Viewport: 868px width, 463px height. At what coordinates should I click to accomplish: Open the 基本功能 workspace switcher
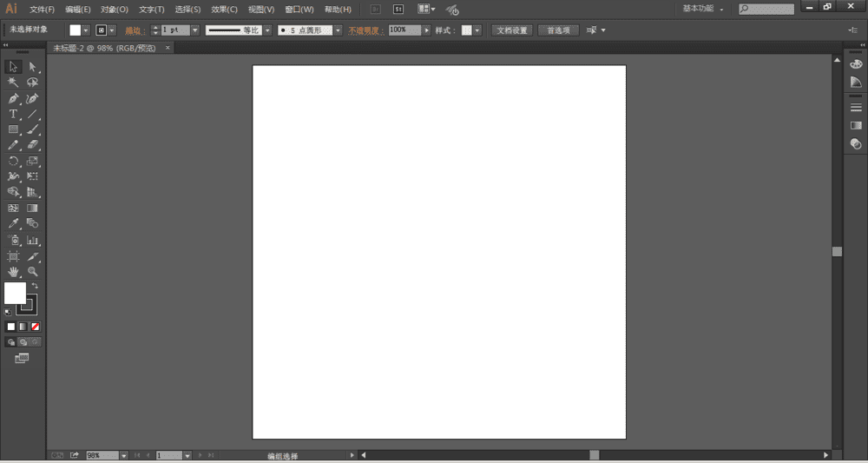point(703,9)
